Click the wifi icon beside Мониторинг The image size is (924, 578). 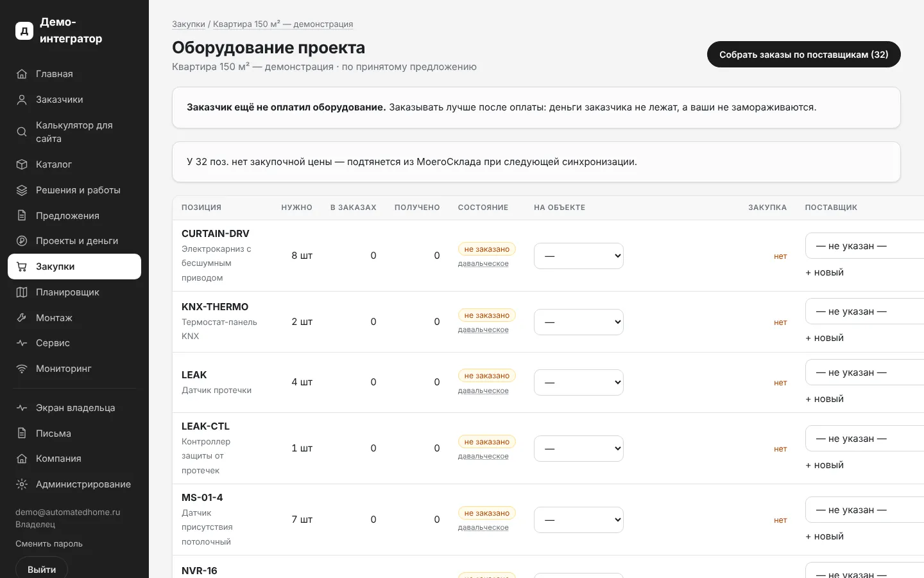point(22,369)
